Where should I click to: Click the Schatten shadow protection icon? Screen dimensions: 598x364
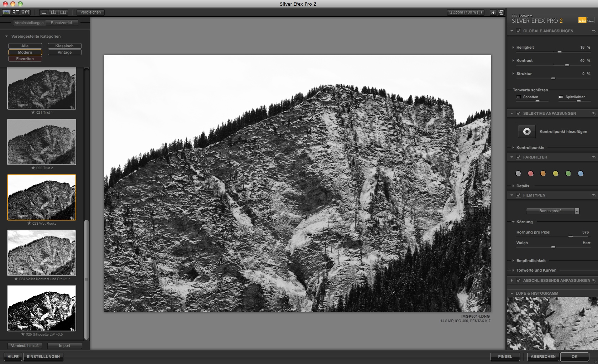coord(519,97)
